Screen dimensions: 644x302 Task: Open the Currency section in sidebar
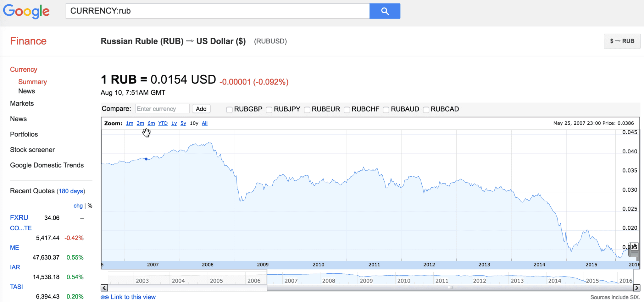coord(24,69)
